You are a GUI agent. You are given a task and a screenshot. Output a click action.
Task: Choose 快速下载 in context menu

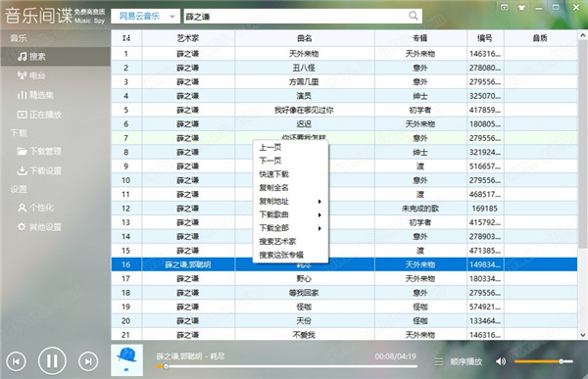coord(291,174)
